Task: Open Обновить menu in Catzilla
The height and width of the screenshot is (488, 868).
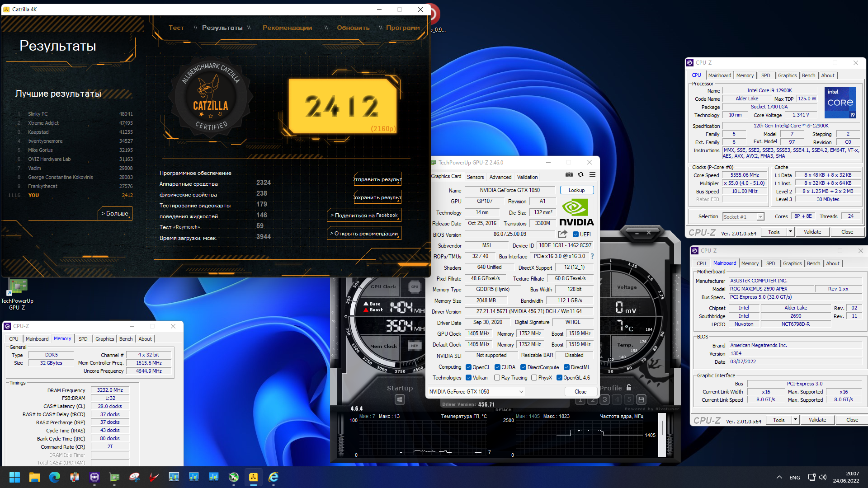Action: pyautogui.click(x=353, y=28)
